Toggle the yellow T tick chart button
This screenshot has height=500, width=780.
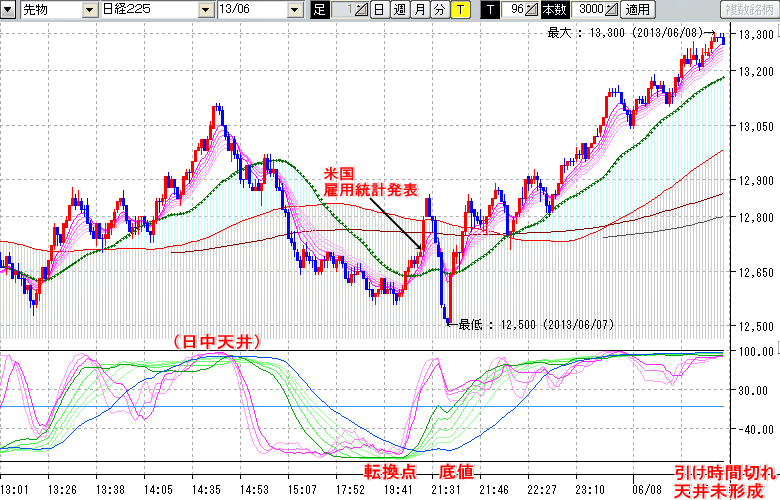click(x=459, y=10)
